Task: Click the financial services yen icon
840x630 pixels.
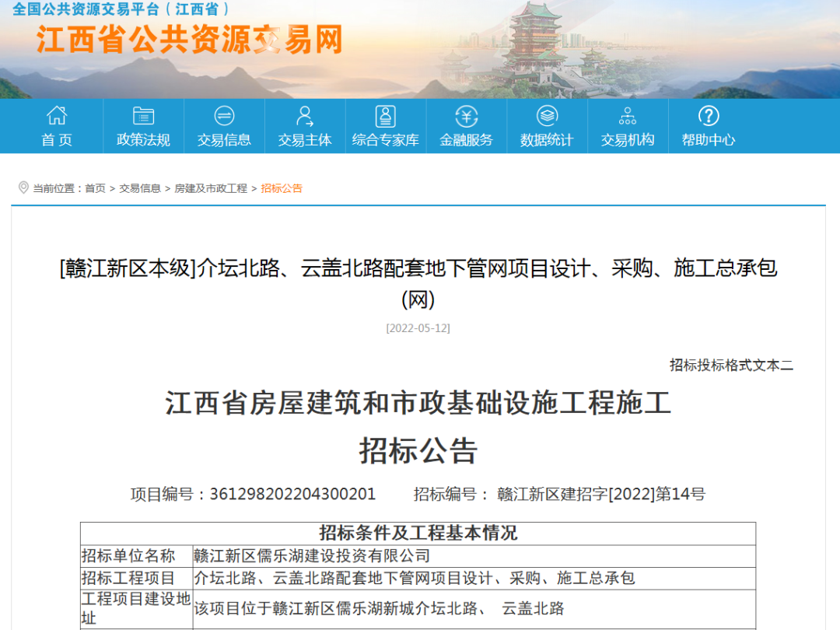Action: (466, 116)
